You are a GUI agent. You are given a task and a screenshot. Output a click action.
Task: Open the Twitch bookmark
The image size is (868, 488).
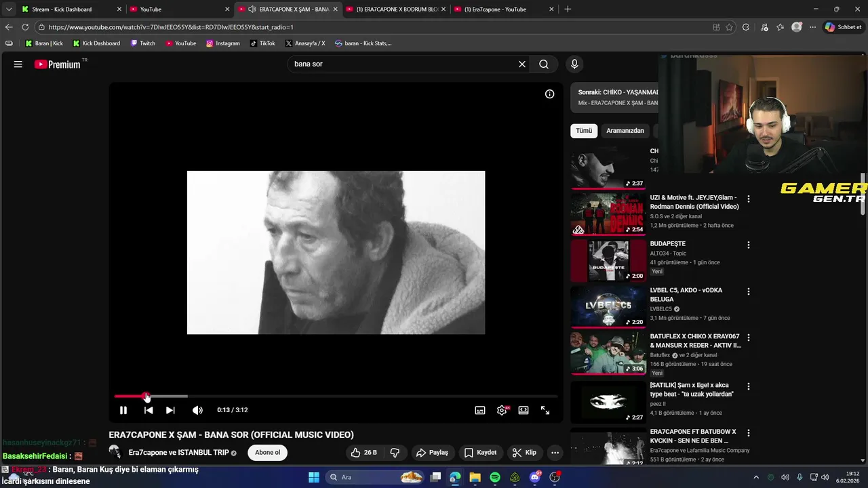click(142, 43)
